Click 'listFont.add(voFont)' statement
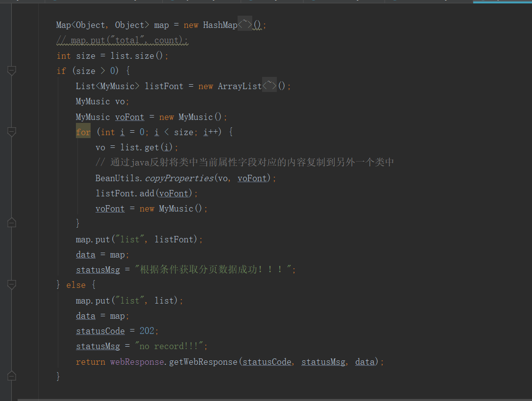 pyautogui.click(x=146, y=193)
